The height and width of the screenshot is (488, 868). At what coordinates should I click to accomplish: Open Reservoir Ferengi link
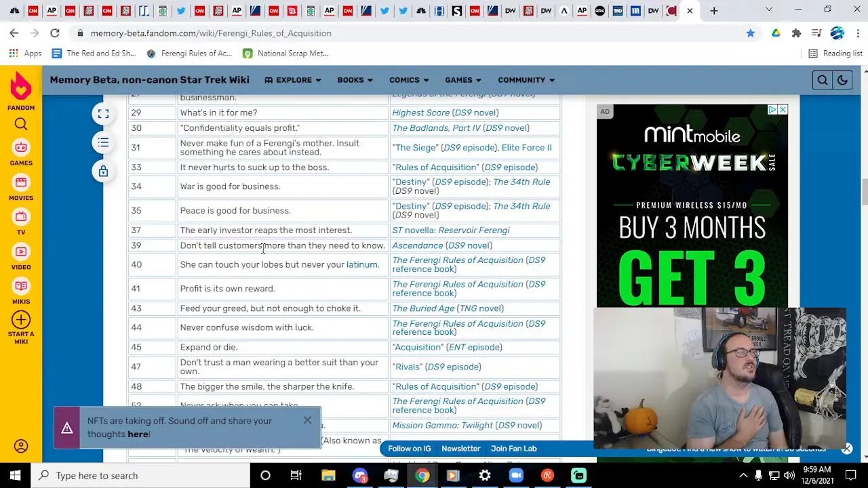[473, 230]
